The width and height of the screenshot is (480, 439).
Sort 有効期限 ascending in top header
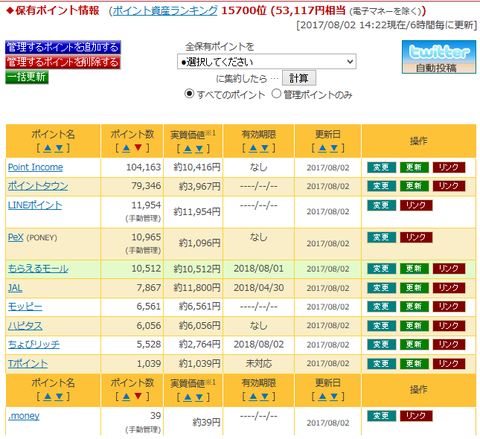coord(253,148)
